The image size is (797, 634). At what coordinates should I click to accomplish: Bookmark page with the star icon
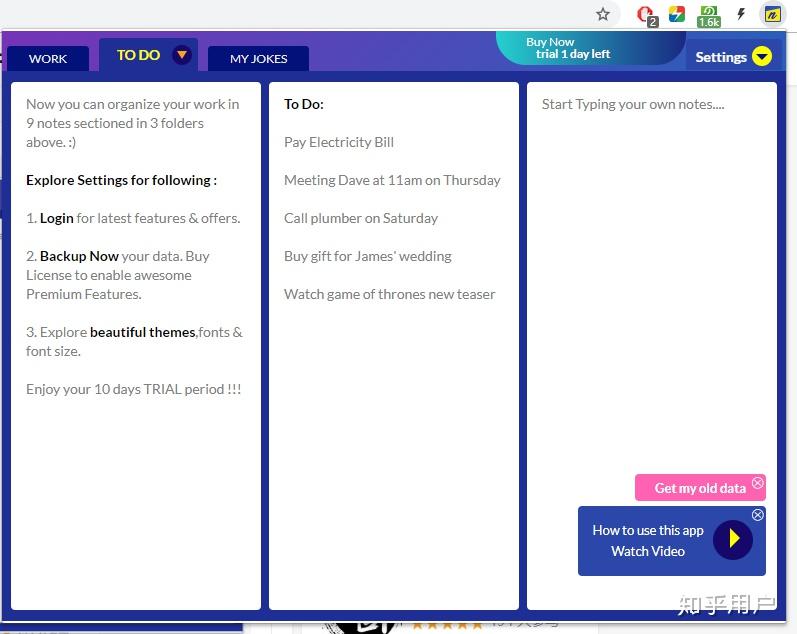[x=603, y=14]
